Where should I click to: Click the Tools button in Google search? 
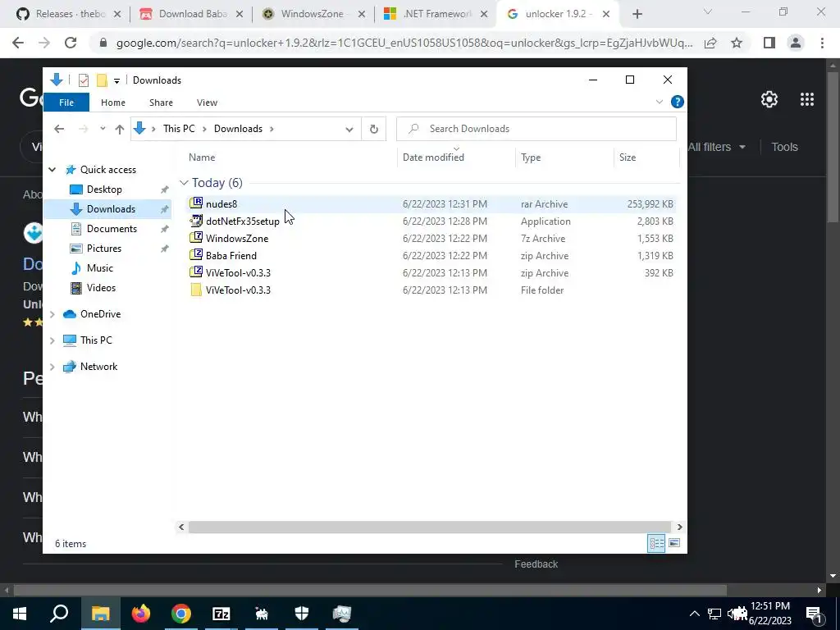click(x=784, y=147)
